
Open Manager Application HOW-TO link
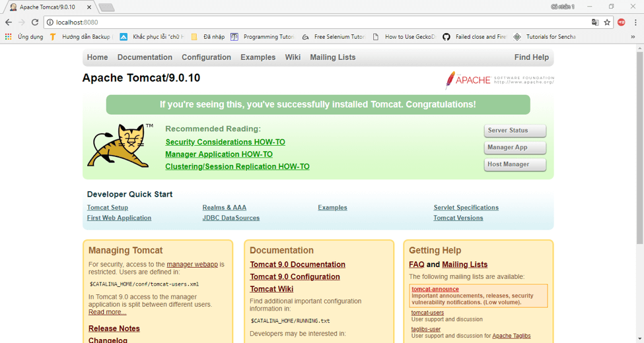point(219,154)
